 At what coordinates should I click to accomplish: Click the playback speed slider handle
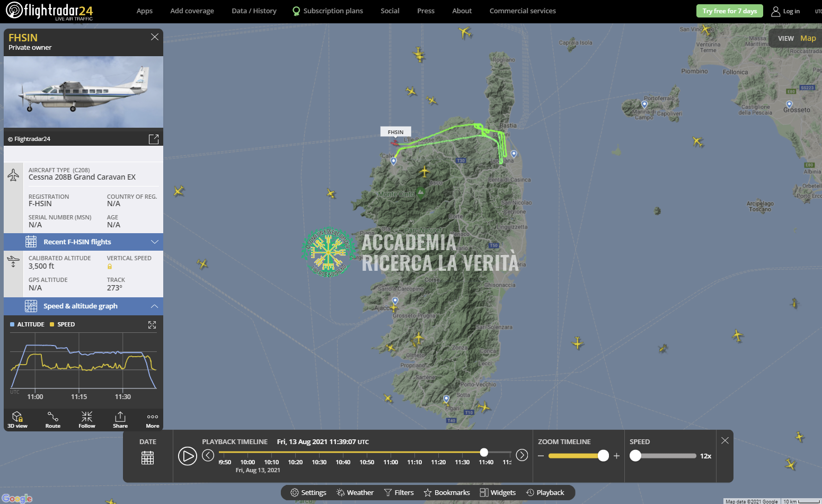[635, 456]
